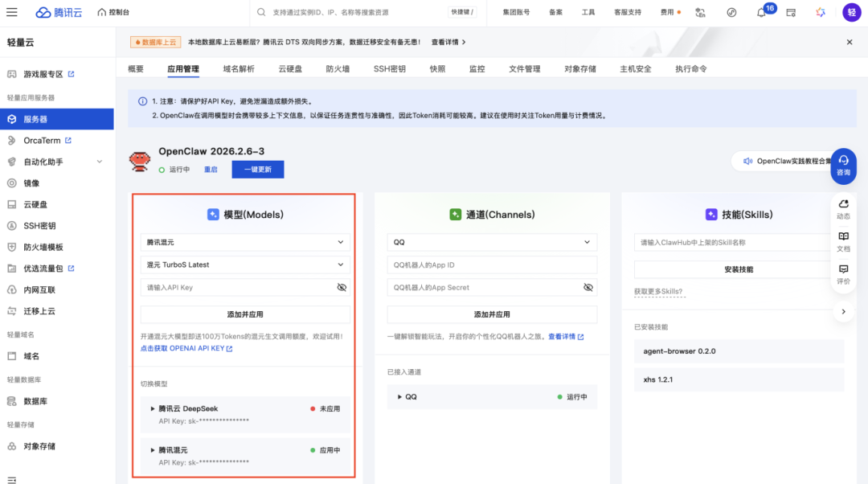Click the ClawHub Skill name field
Image resolution: width=868 pixels, height=484 pixels.
[x=739, y=242]
